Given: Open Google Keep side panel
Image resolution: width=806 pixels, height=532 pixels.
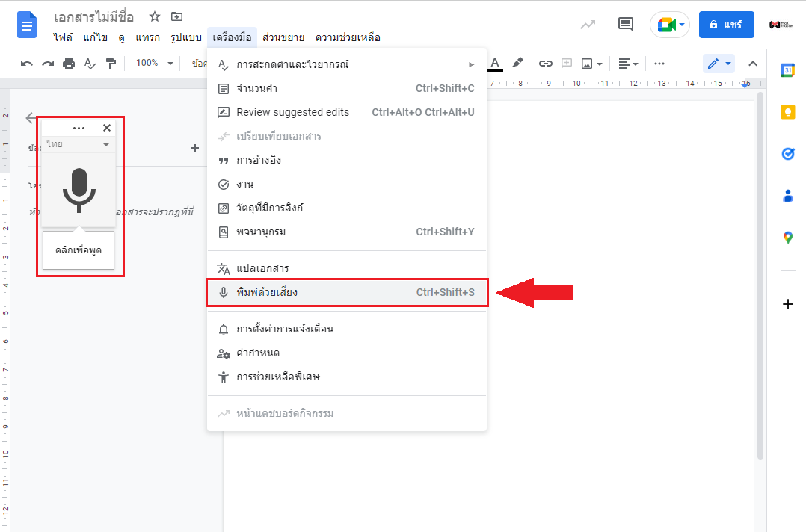Looking at the screenshot, I should 787,112.
